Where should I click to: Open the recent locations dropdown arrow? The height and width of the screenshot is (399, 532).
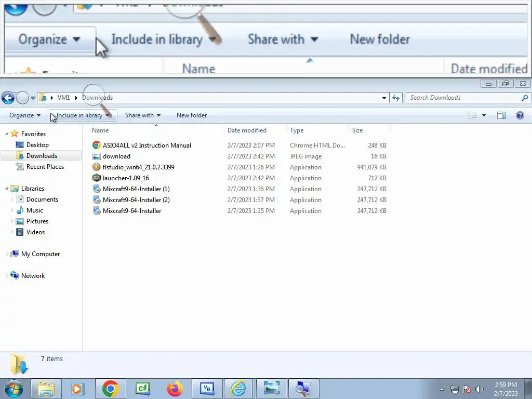[33, 98]
